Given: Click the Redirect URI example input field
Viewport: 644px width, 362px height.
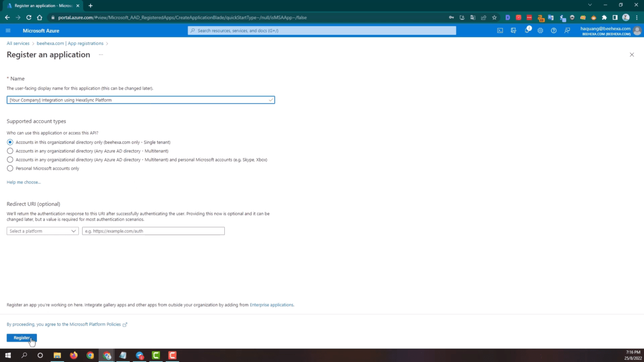Looking at the screenshot, I should click(153, 231).
